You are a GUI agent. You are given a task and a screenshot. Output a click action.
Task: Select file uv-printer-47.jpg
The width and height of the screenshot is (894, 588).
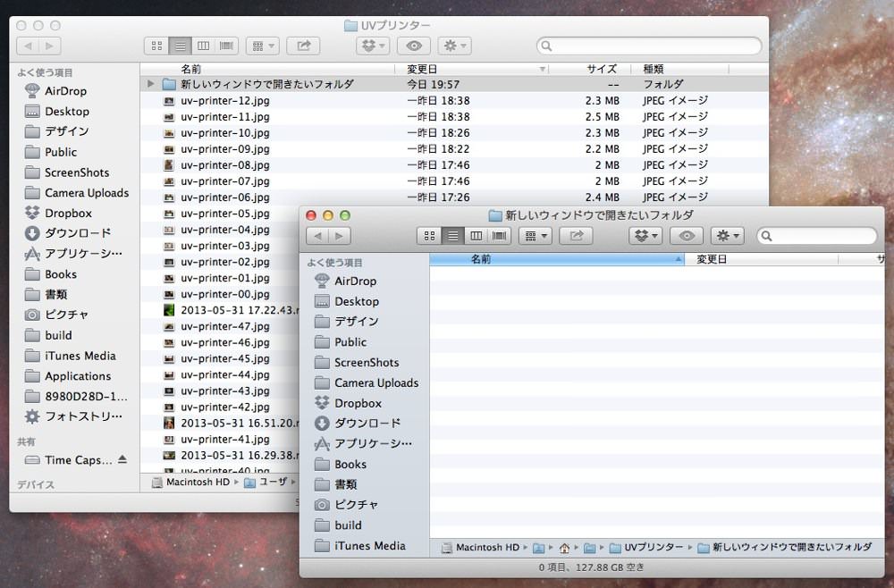point(224,326)
